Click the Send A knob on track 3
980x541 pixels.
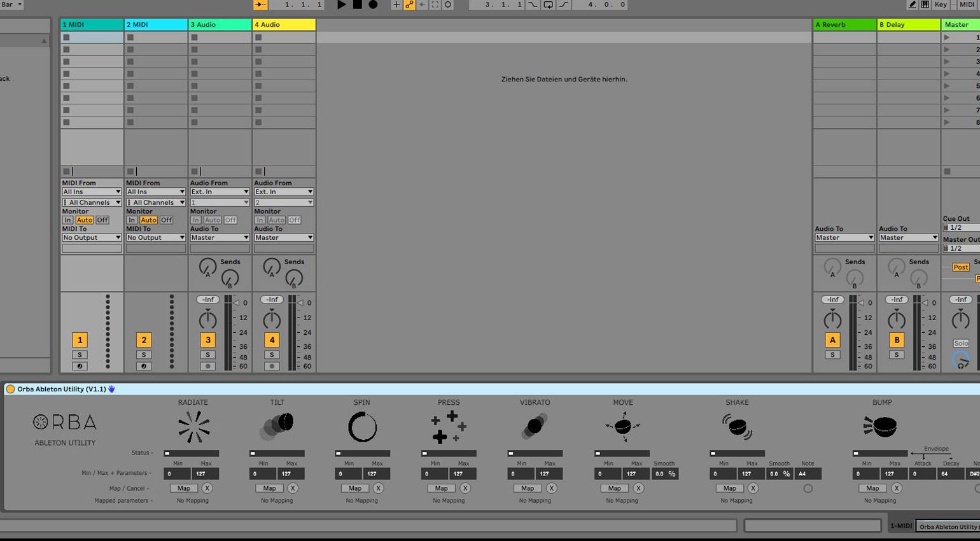pos(207,267)
